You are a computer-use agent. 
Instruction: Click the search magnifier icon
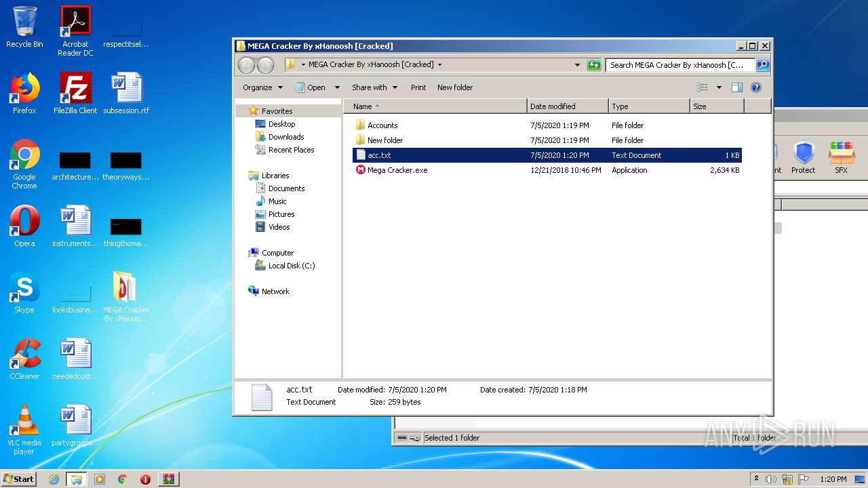763,65
